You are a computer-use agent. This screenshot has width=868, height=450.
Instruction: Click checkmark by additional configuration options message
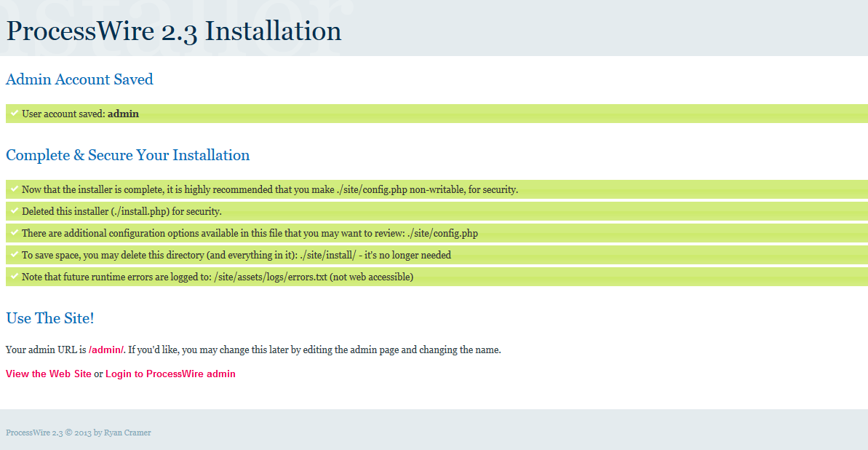[14, 232]
